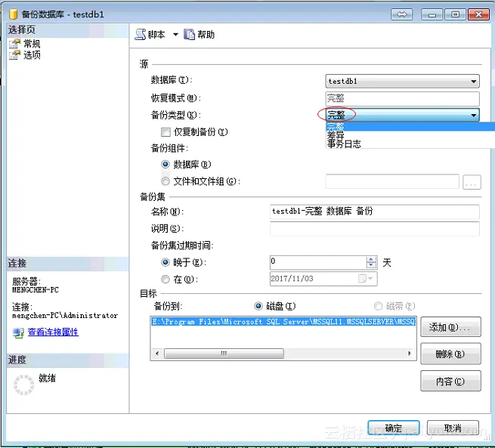495x448 pixels.
Task: Choose 差异 from backup type list
Action: pyautogui.click(x=410, y=135)
